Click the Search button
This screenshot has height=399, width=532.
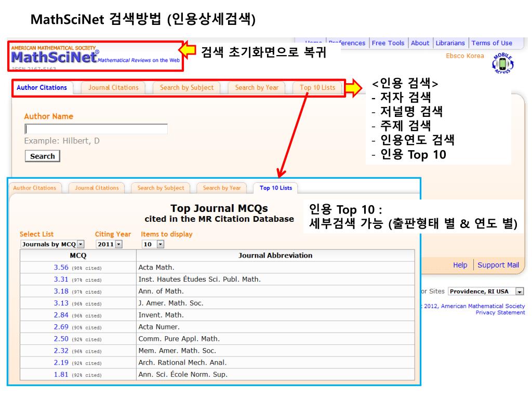tap(43, 156)
